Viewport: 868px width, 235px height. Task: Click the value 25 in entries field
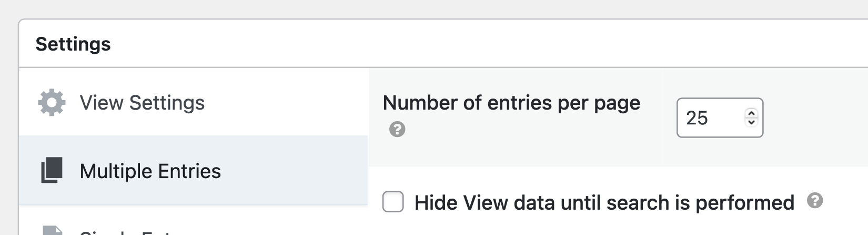697,118
